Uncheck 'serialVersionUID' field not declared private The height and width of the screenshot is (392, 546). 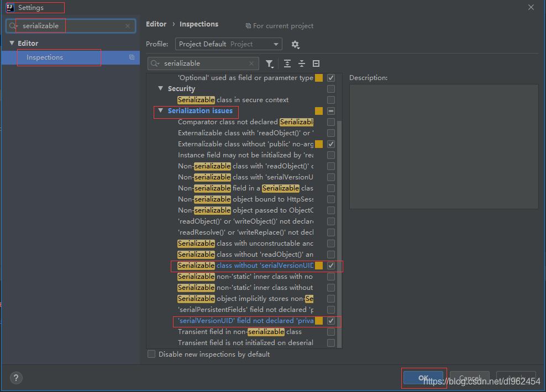coord(331,321)
